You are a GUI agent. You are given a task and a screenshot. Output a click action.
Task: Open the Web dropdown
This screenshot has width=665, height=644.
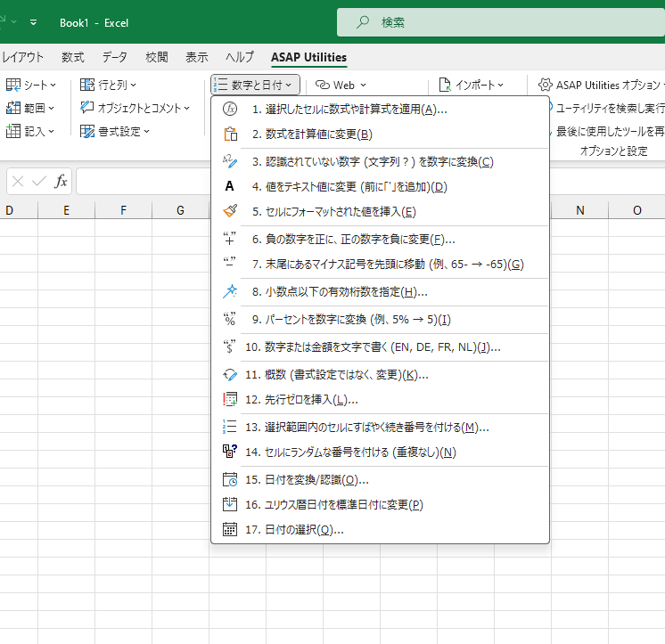[341, 86]
